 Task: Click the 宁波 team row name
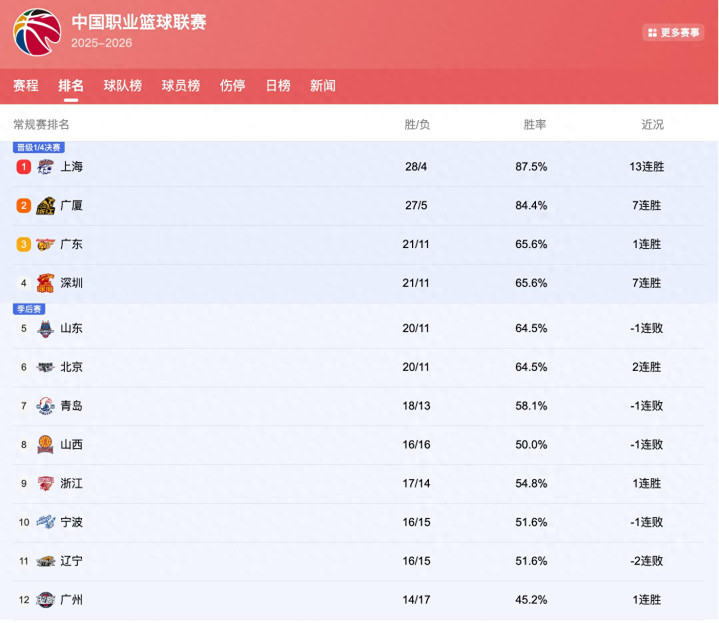[71, 522]
